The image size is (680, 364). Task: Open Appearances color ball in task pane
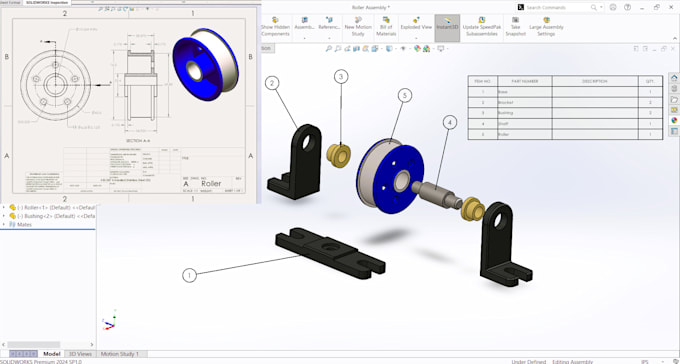674,120
